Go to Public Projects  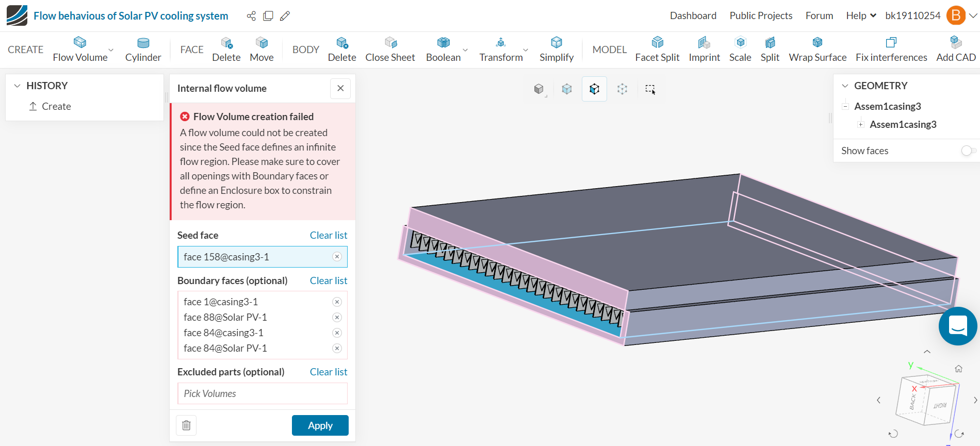(x=760, y=16)
